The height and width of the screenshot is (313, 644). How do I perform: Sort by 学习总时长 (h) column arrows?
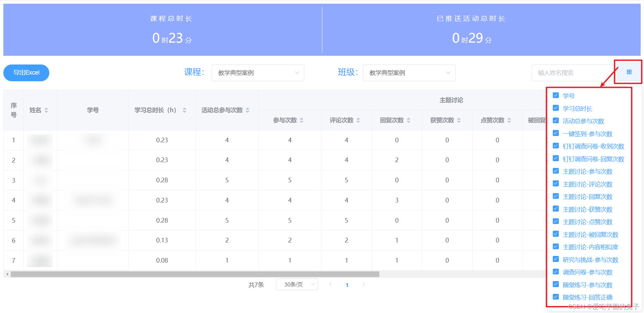[x=184, y=110]
